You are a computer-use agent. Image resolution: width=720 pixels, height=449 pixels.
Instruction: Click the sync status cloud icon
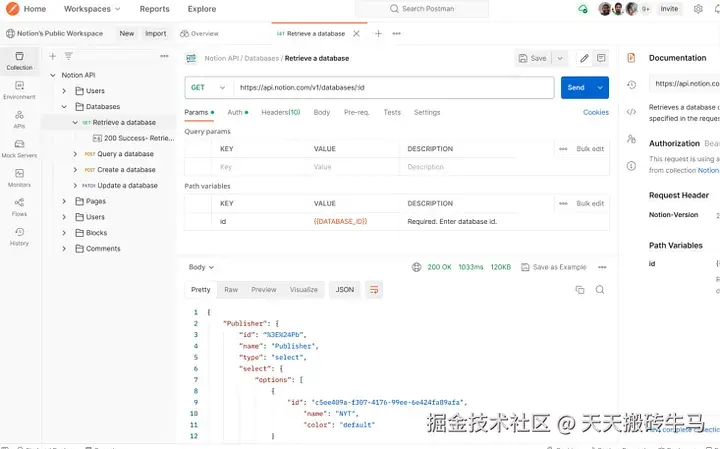click(583, 9)
